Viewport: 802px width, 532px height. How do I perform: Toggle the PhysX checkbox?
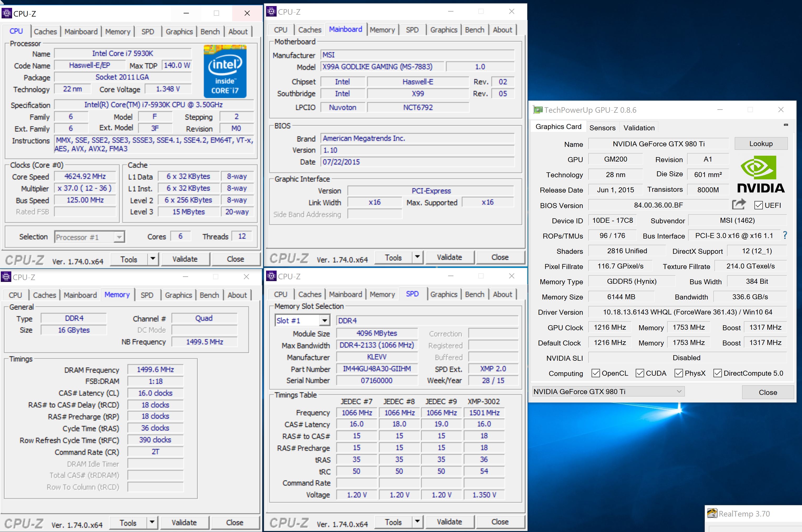679,373
